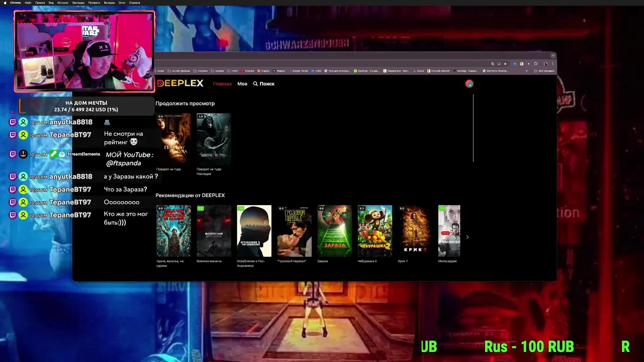Click the chat message а у Заразы какой ?
644x362 pixels.
[131, 176]
